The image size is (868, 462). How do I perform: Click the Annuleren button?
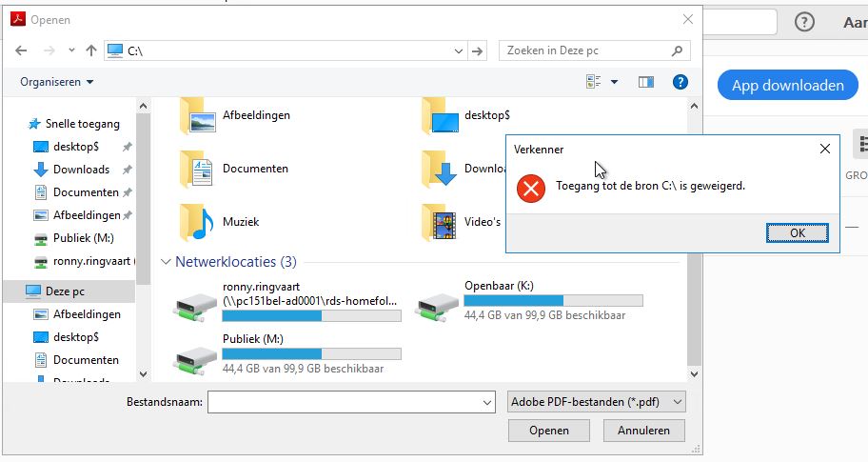pyautogui.click(x=643, y=431)
